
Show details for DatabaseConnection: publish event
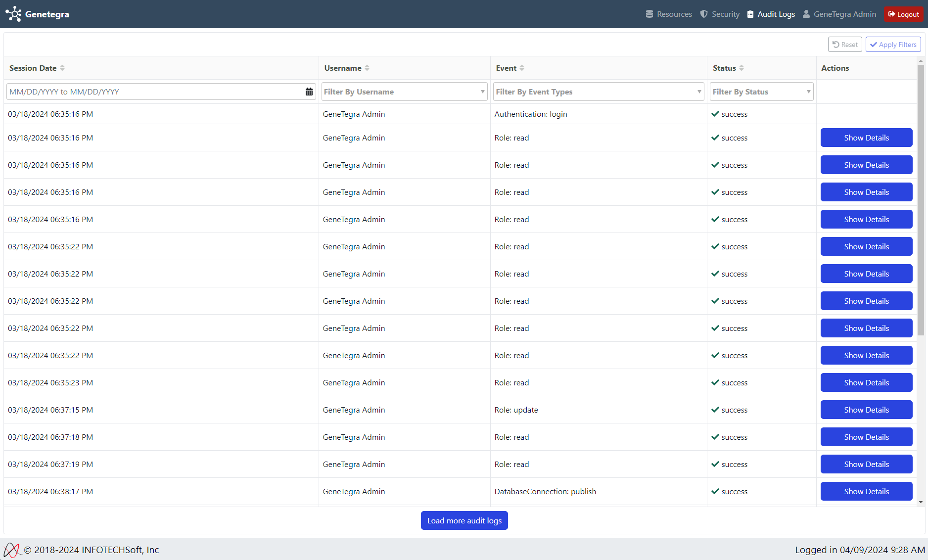[x=866, y=491]
